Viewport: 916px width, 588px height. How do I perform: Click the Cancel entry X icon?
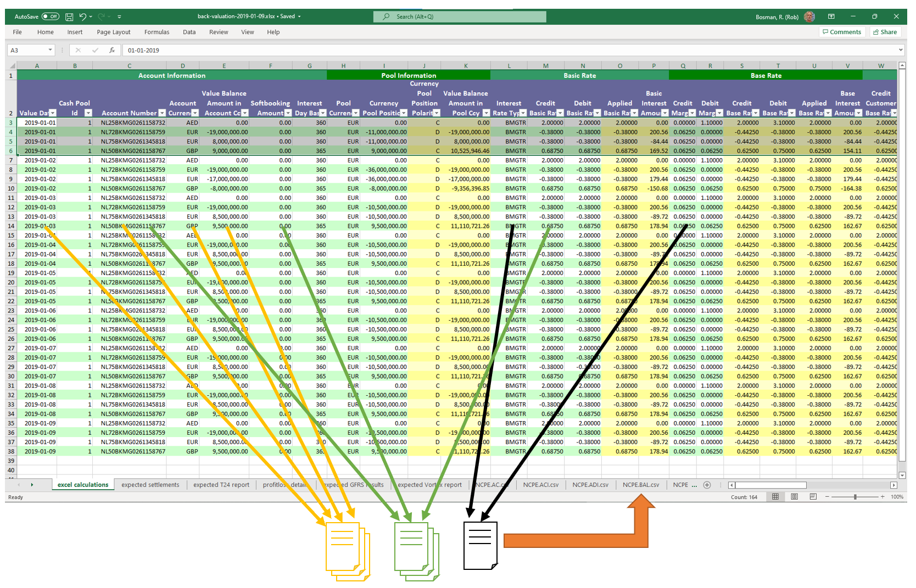[x=78, y=50]
